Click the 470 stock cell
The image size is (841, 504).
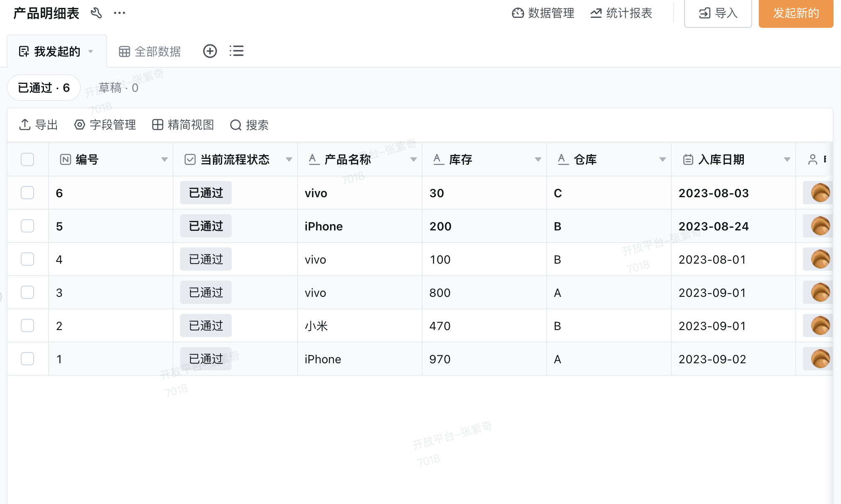[484, 325]
